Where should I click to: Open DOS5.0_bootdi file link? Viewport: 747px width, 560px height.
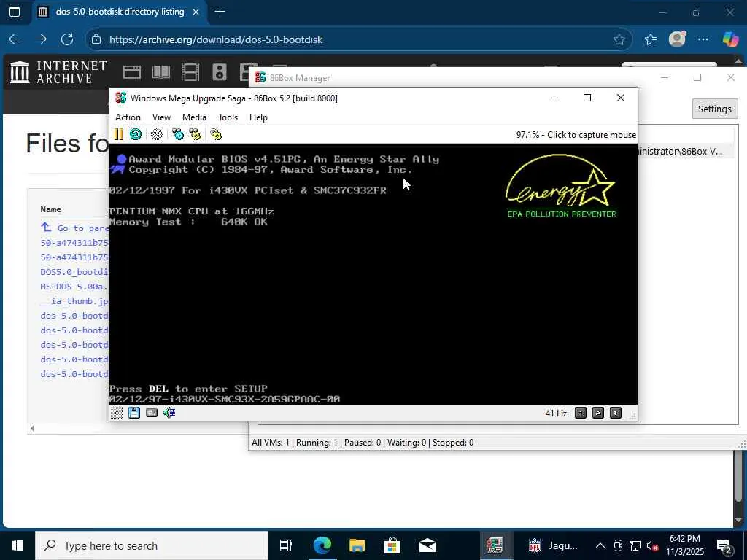(74, 272)
